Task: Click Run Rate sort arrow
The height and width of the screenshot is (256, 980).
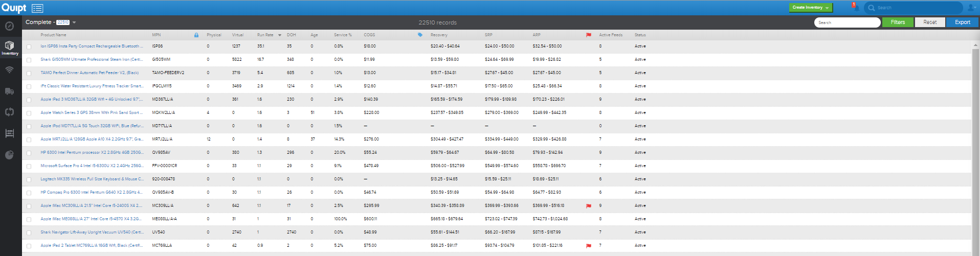Action: pos(280,35)
